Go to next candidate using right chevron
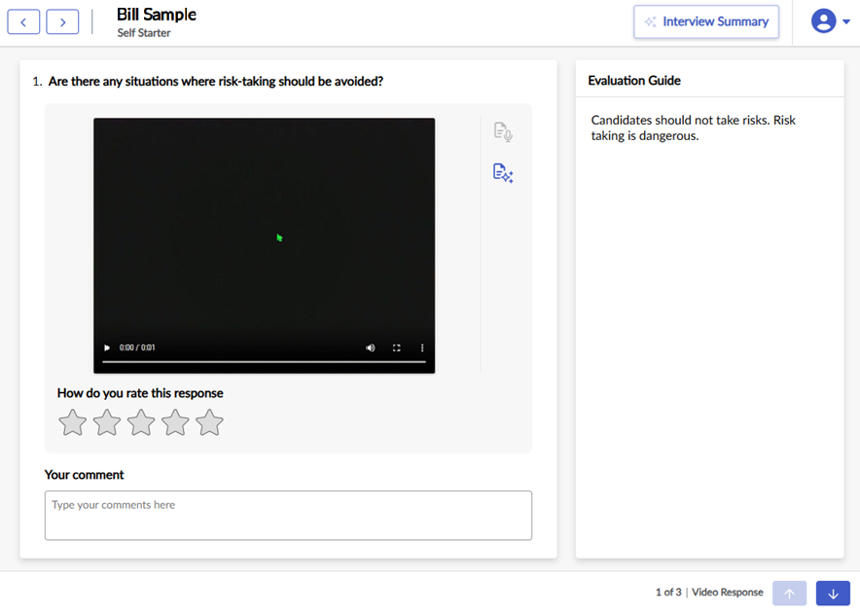Viewport: 860px width, 616px height. (62, 22)
